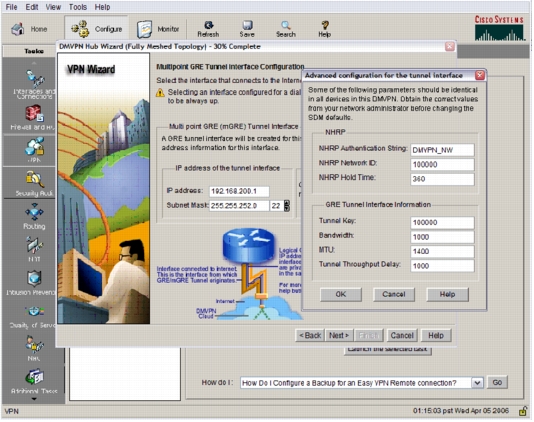Click the Tunnel Throughput Delay field
Image resolution: width=534 pixels, height=422 pixels.
pyautogui.click(x=442, y=266)
